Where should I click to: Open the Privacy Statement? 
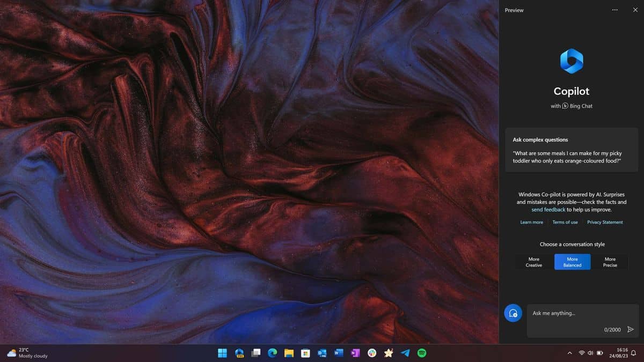tap(605, 221)
